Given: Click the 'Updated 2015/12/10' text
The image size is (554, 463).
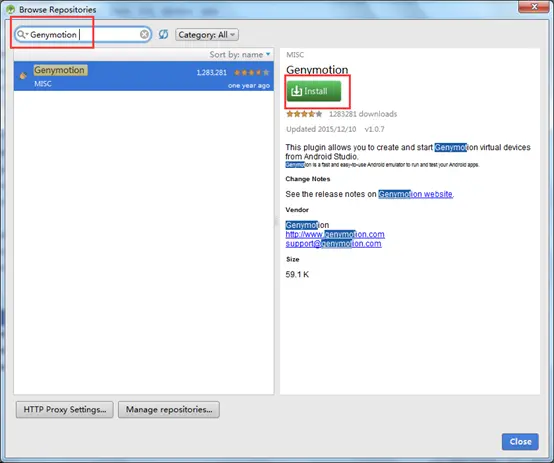Looking at the screenshot, I should (321, 129).
